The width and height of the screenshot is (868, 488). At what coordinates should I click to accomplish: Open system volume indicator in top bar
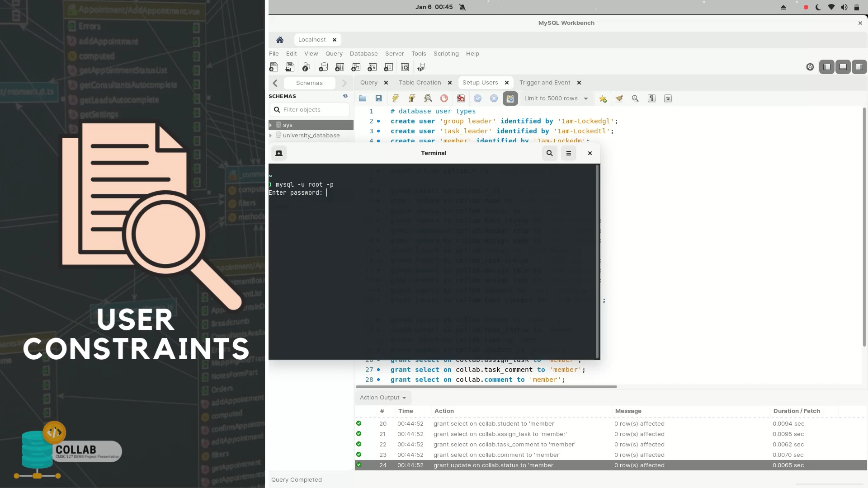(844, 7)
